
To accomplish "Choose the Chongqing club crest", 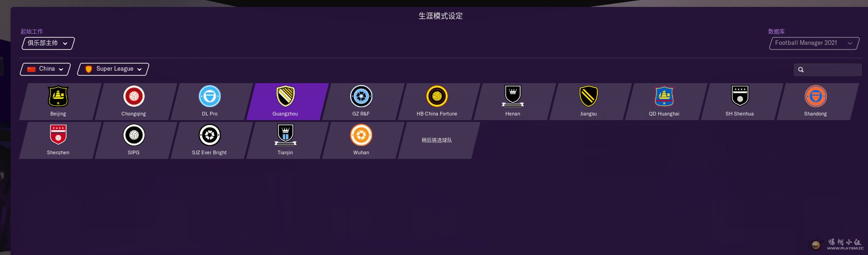I will click(134, 96).
